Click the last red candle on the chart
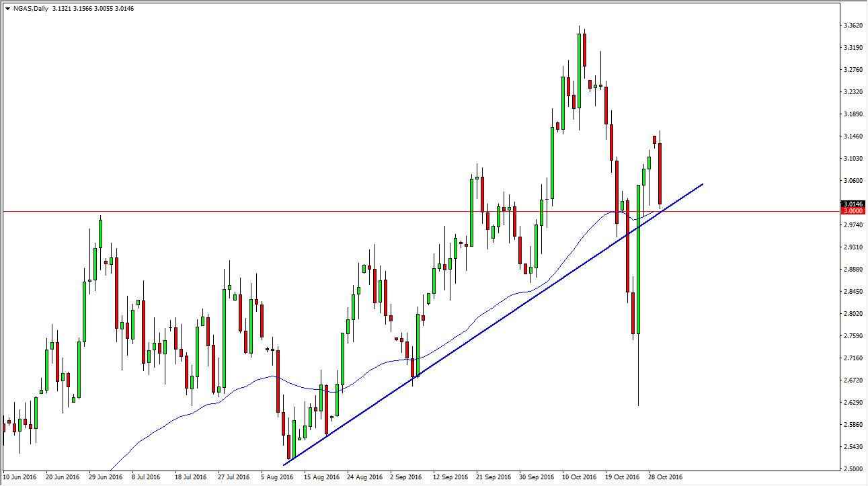This screenshot has height=486, width=868. (x=660, y=173)
